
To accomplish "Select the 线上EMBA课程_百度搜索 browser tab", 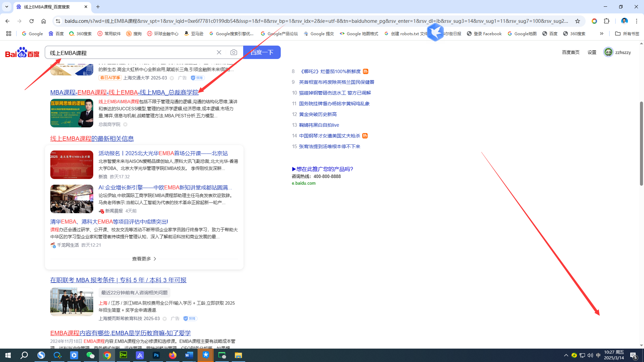I will (x=47, y=7).
